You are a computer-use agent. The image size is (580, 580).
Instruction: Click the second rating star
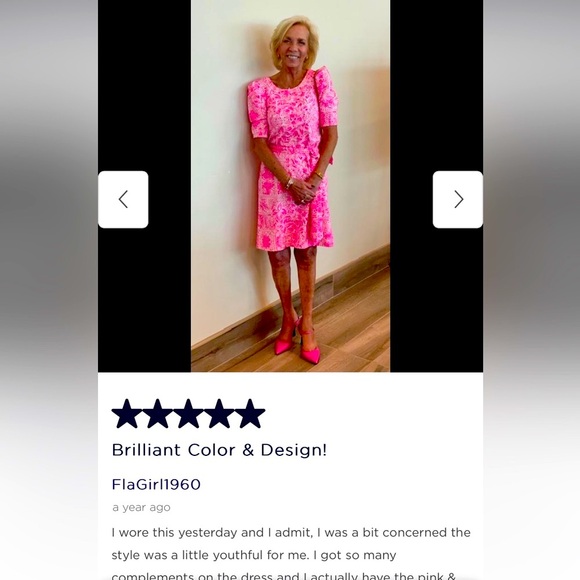[158, 414]
